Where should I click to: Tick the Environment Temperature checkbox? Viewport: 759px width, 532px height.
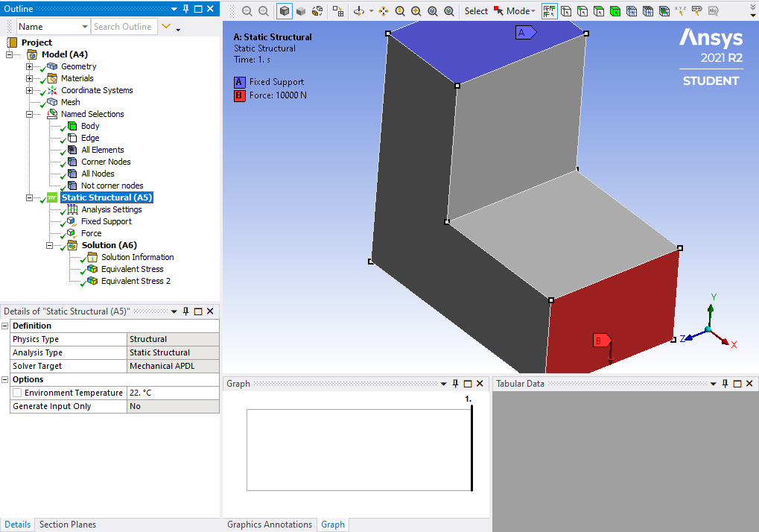coord(17,393)
